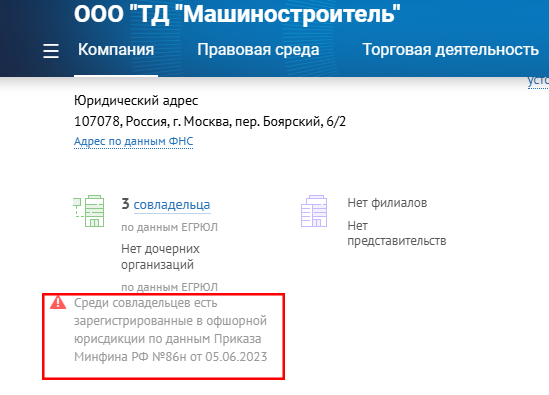
Task: Switch to Правовая среда tab
Action: (x=258, y=49)
